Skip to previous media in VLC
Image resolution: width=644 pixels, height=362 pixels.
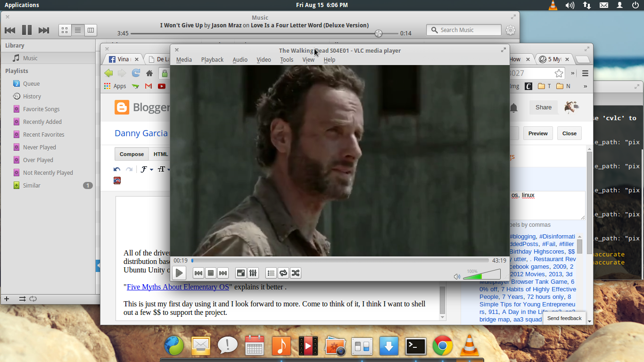pyautogui.click(x=198, y=273)
